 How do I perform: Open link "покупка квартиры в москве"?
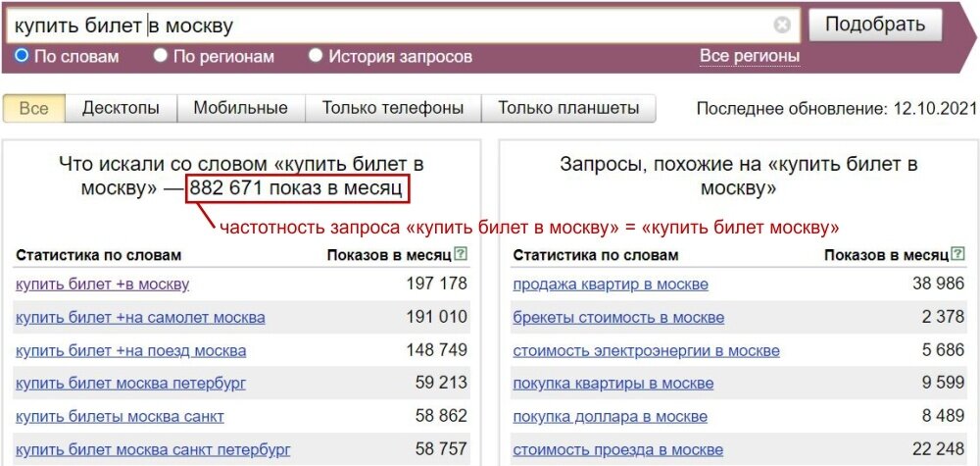(x=613, y=383)
